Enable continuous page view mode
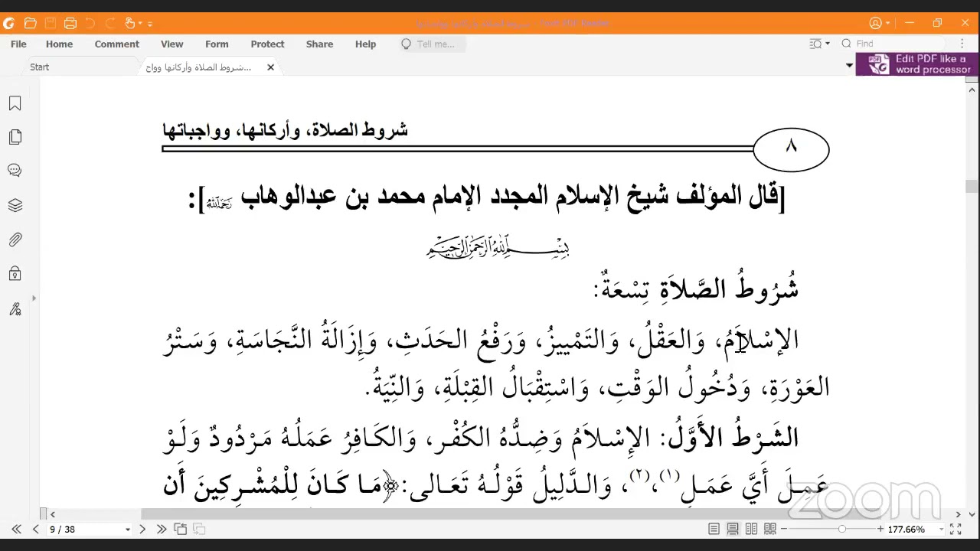The image size is (980, 551). [x=733, y=529]
